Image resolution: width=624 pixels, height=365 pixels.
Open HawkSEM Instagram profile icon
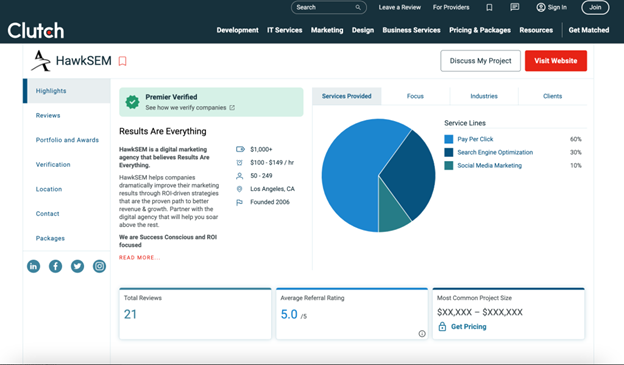pyautogui.click(x=99, y=266)
